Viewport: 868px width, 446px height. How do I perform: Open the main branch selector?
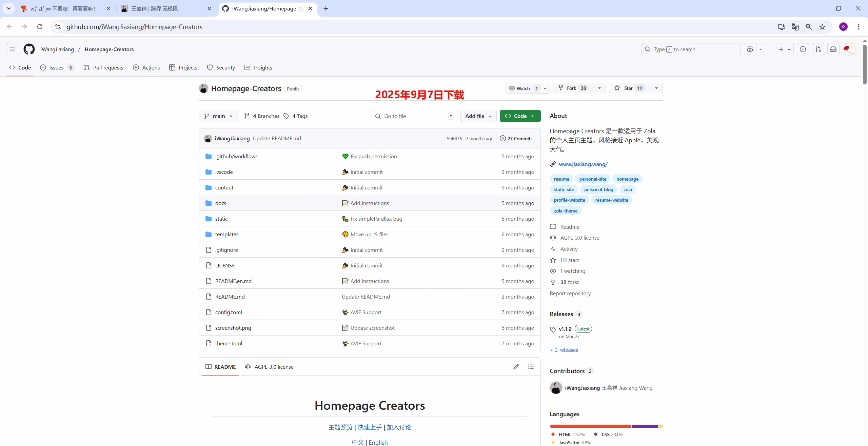[219, 116]
